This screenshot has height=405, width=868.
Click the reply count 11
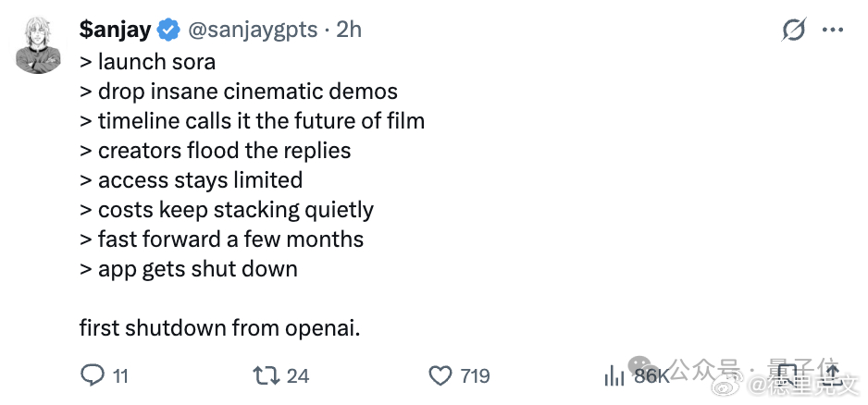coord(120,376)
